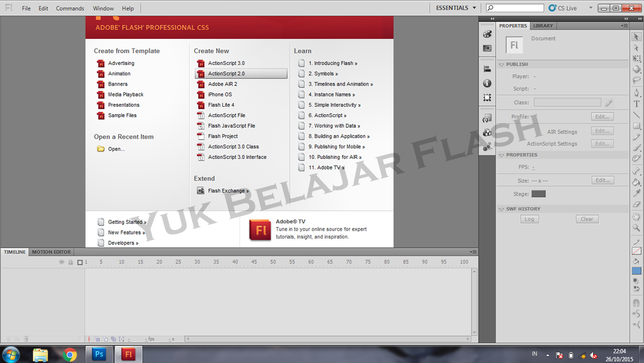Toggle the lock all layers padlock
Viewport: 644px width, 363px height.
(x=71, y=262)
